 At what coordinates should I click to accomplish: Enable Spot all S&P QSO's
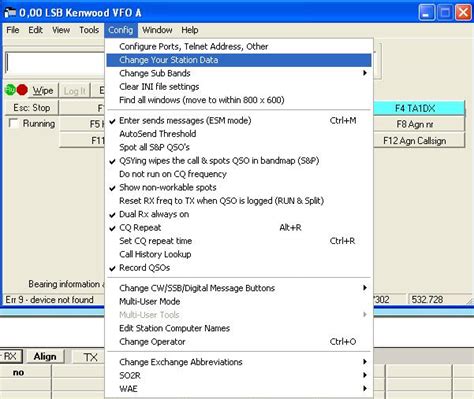coord(239,147)
